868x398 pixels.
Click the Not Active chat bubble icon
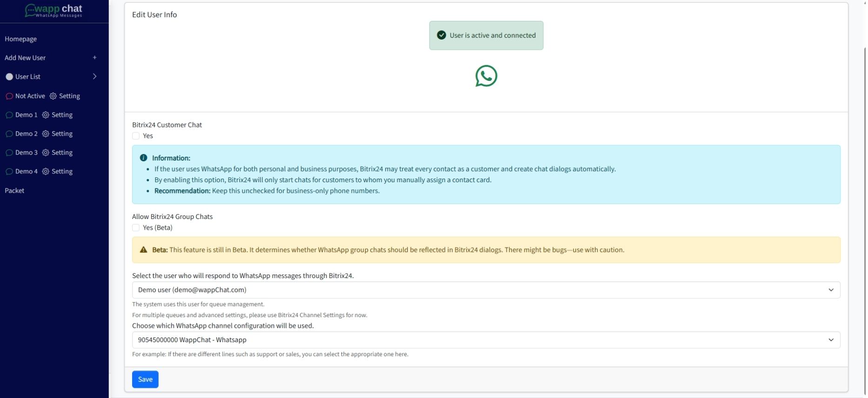pos(9,96)
